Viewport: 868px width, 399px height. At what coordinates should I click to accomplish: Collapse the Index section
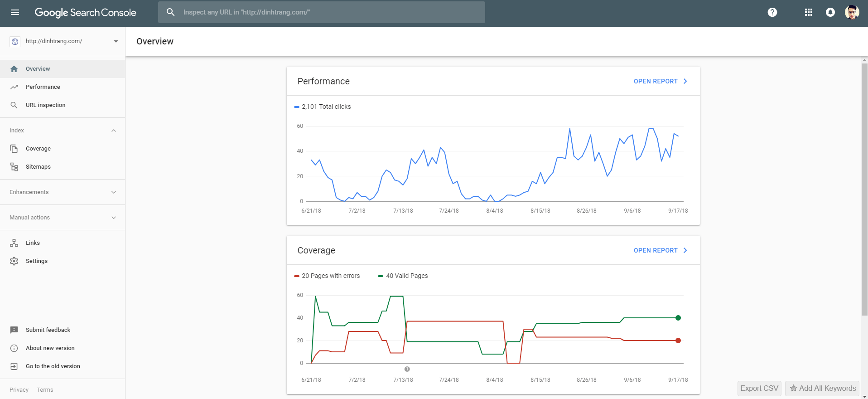tap(114, 131)
